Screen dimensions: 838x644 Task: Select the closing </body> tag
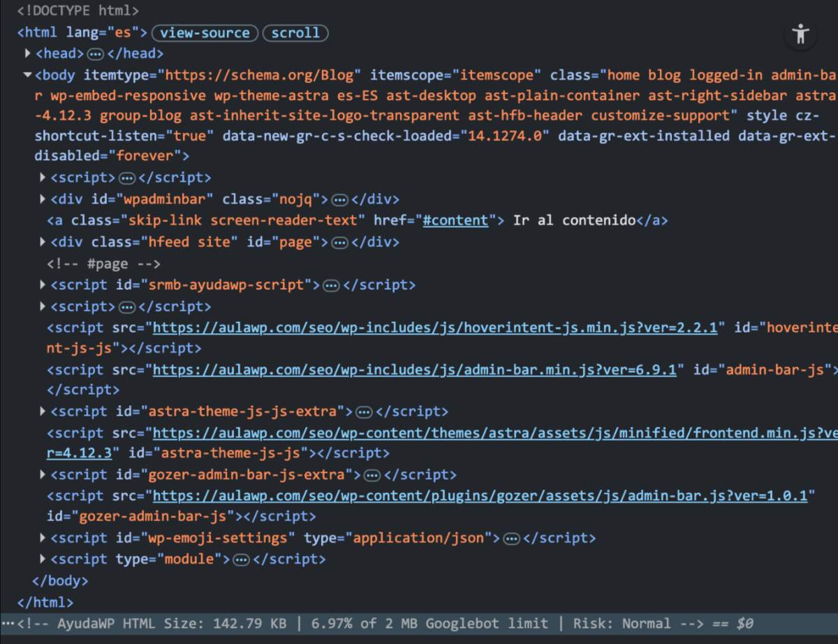(x=60, y=580)
